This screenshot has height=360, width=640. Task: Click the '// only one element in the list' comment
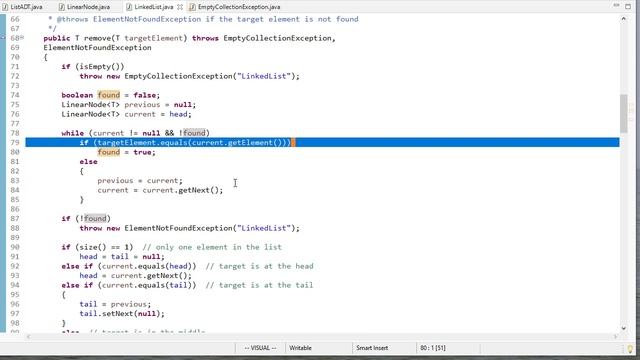(x=212, y=247)
